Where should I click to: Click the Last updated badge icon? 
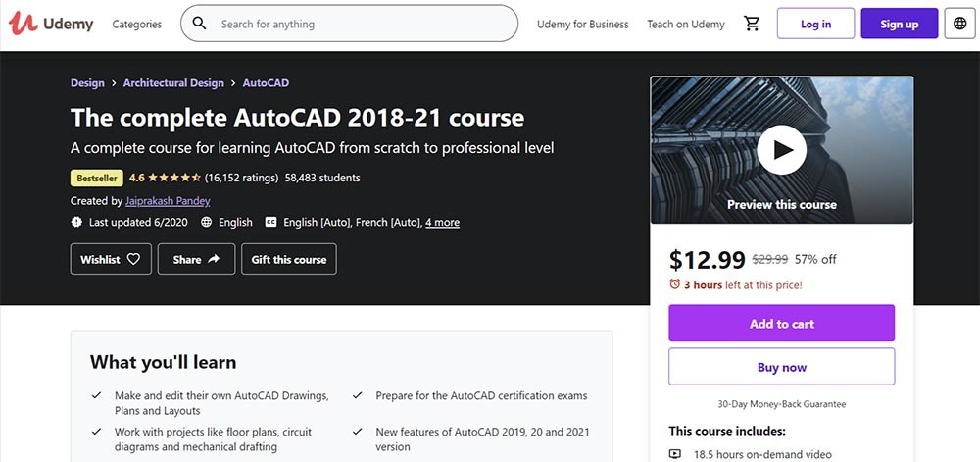pos(76,222)
